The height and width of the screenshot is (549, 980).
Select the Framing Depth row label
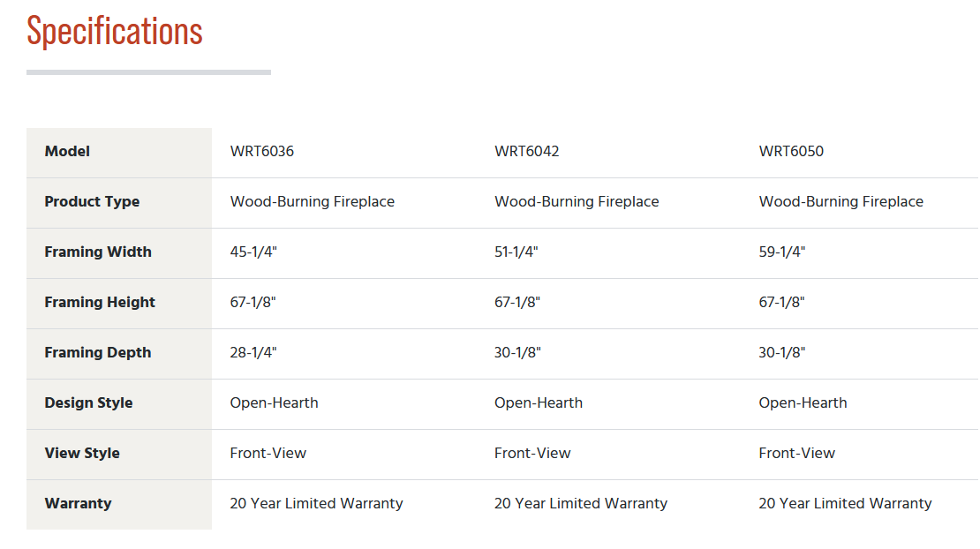(x=98, y=352)
